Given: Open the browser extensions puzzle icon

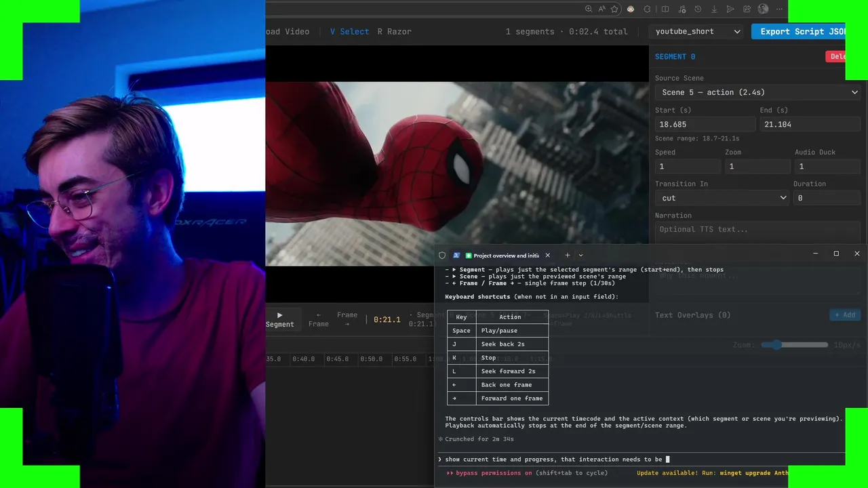Looking at the screenshot, I should 647,9.
